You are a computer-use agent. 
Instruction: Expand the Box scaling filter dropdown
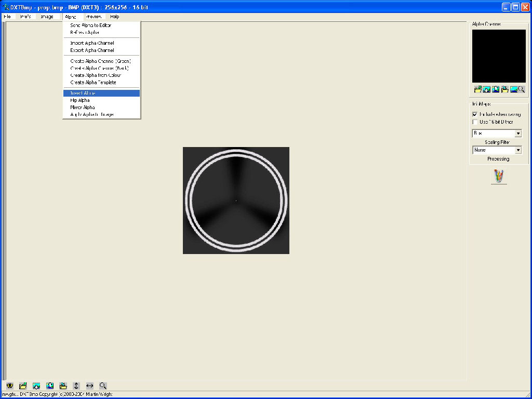518,134
